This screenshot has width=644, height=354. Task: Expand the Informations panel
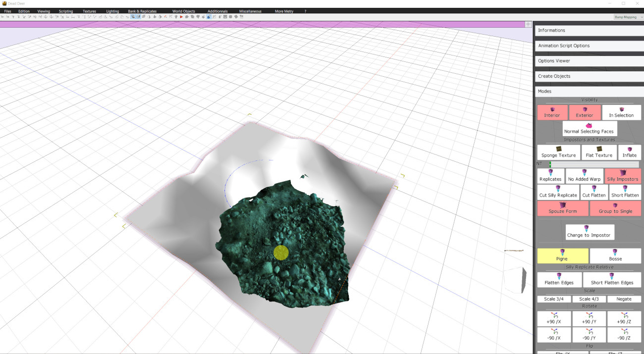[590, 30]
